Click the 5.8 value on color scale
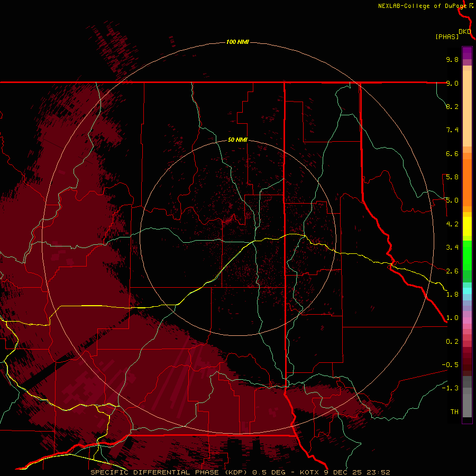This screenshot has width=476, height=476. click(x=452, y=177)
